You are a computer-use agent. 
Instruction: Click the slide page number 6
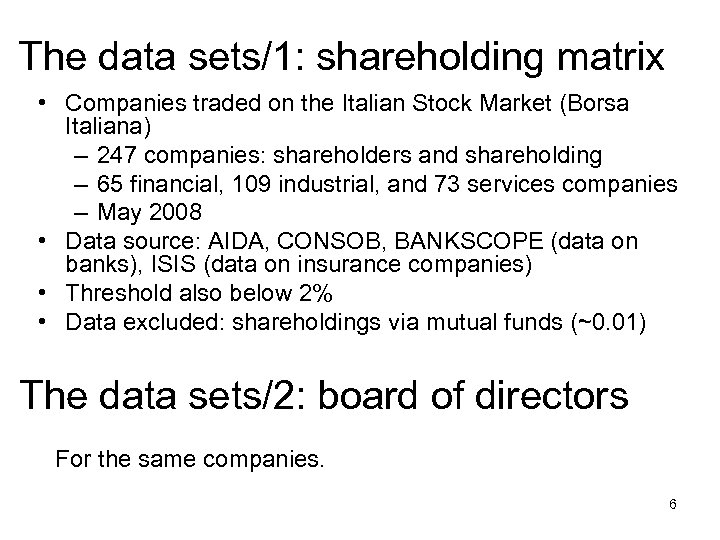coord(673,503)
